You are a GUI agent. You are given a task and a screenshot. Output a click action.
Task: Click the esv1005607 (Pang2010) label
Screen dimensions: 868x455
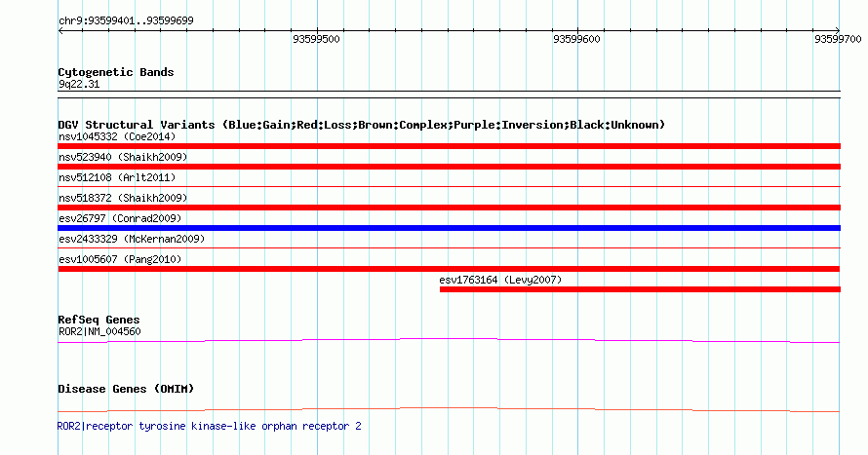point(120,259)
